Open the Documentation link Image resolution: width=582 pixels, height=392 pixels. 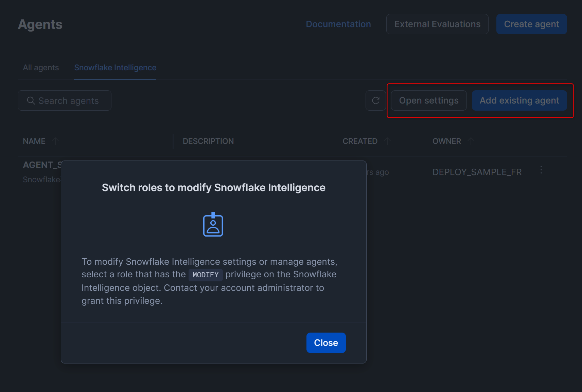(338, 24)
